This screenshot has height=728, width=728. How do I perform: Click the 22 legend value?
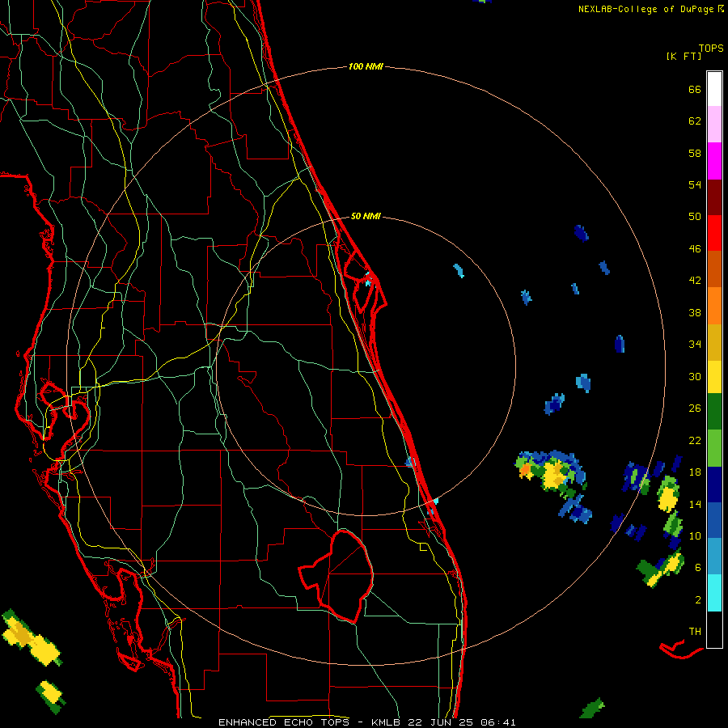(695, 440)
